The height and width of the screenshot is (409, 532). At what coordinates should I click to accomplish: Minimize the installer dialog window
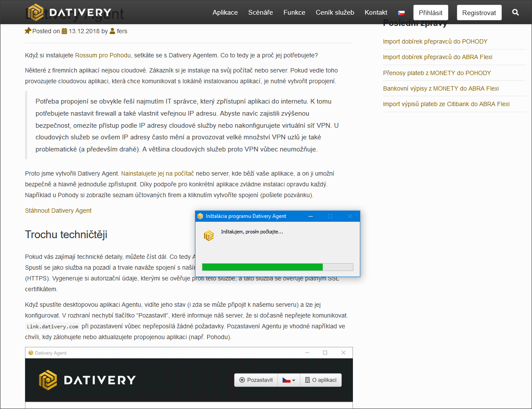(x=310, y=216)
